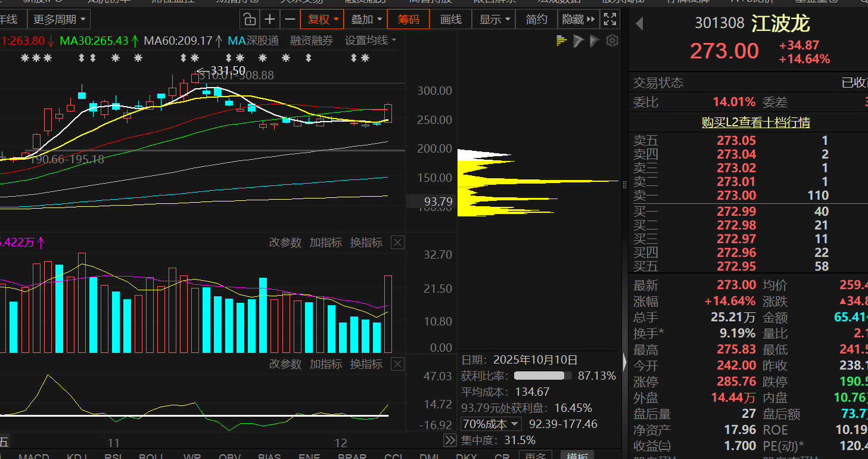
Task: Open 70%成本 cost range dropdown
Action: (x=491, y=424)
